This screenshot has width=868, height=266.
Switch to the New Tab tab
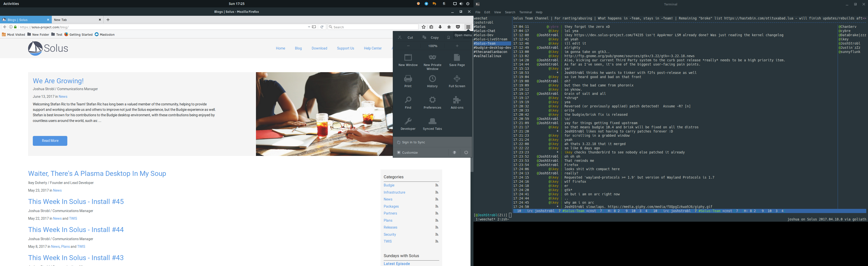click(77, 20)
